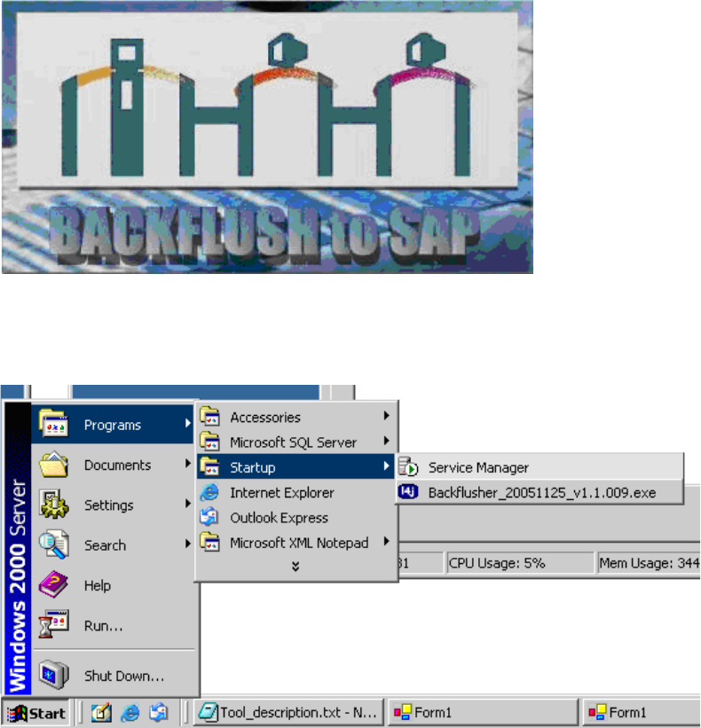Click the Microsoft XML Notepad folder icon

point(210,542)
